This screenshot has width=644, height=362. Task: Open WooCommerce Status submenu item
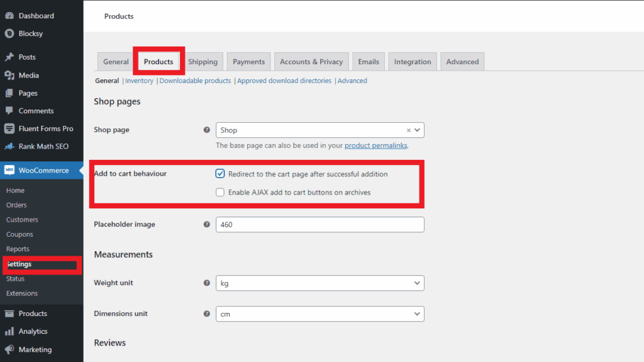(x=15, y=278)
